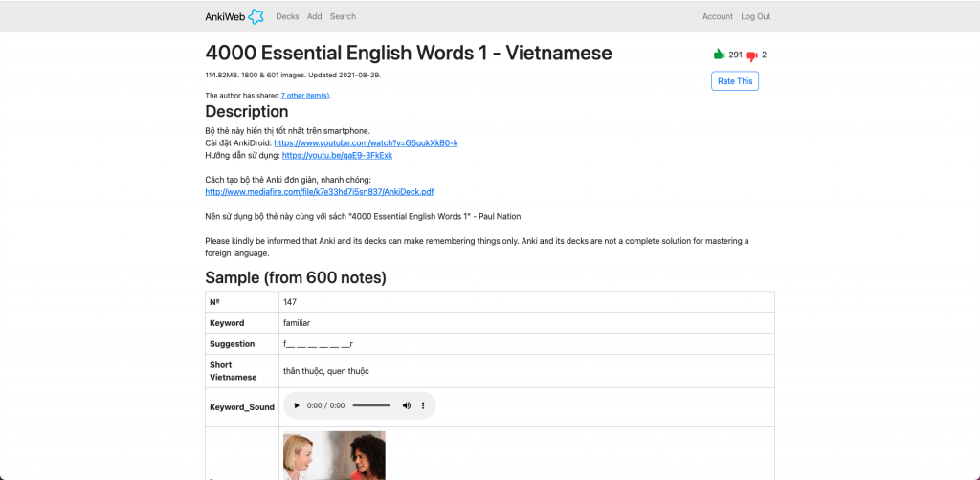Go to the Account page
Image resolution: width=980 pixels, height=480 pixels.
point(718,17)
